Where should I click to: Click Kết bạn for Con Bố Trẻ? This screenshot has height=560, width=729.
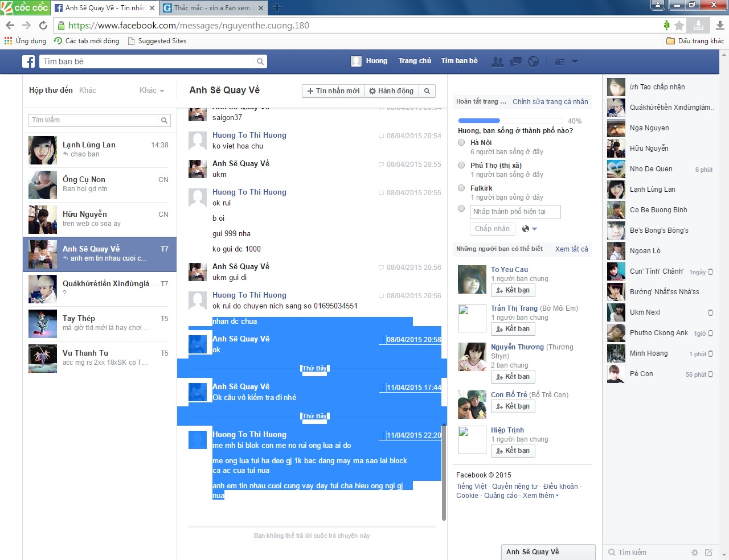(x=513, y=406)
